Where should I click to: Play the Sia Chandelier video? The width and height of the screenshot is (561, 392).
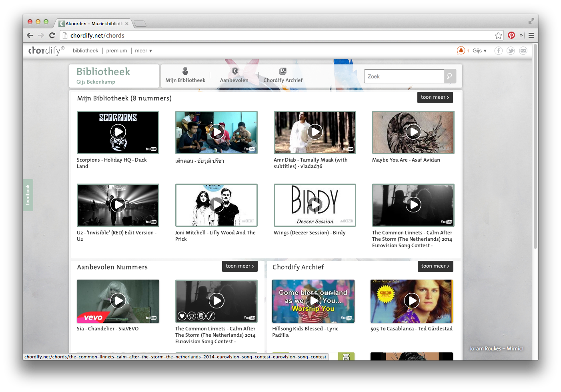coord(118,301)
